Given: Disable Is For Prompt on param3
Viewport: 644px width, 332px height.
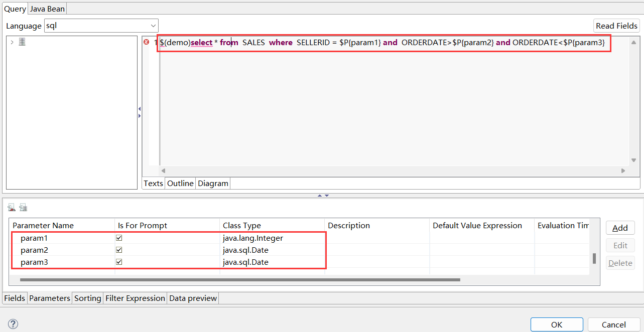Looking at the screenshot, I should [x=119, y=262].
